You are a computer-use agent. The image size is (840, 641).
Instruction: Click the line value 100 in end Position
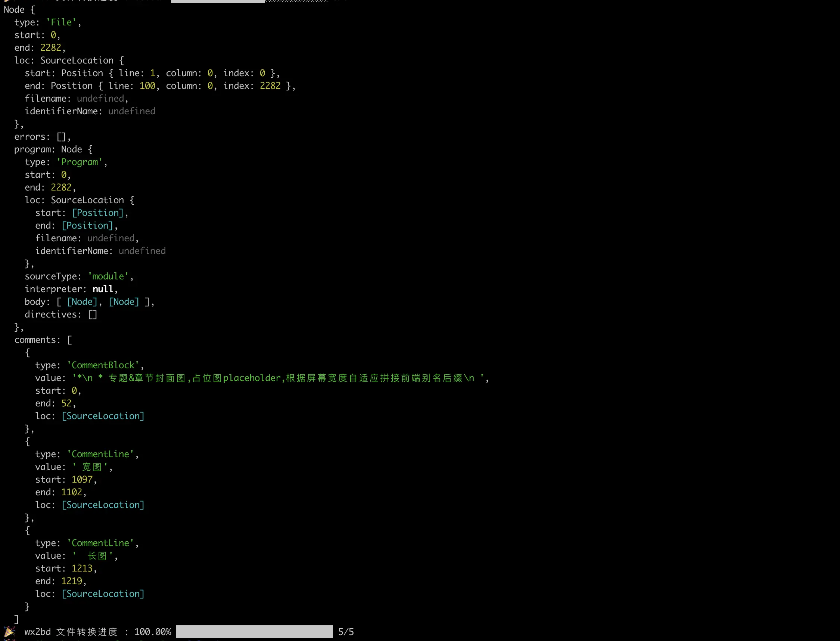[x=147, y=86]
